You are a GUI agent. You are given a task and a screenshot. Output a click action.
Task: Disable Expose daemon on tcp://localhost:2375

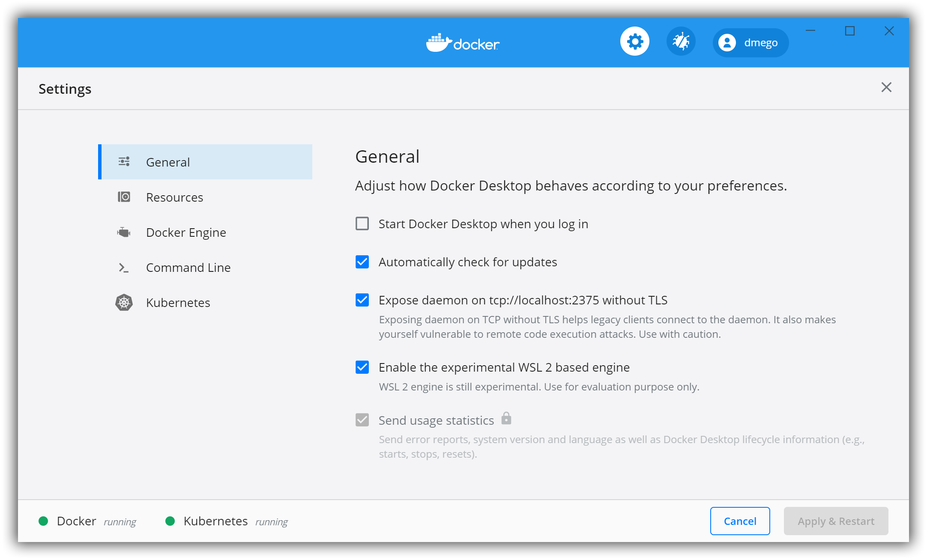pyautogui.click(x=362, y=300)
